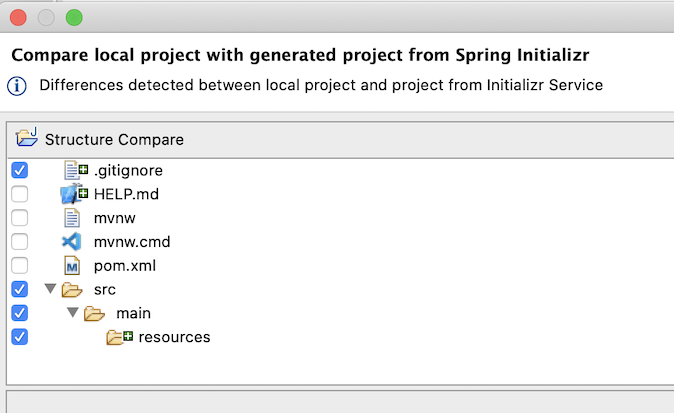Uncheck the .gitignore checkbox
Image resolution: width=674 pixels, height=413 pixels.
[x=20, y=170]
